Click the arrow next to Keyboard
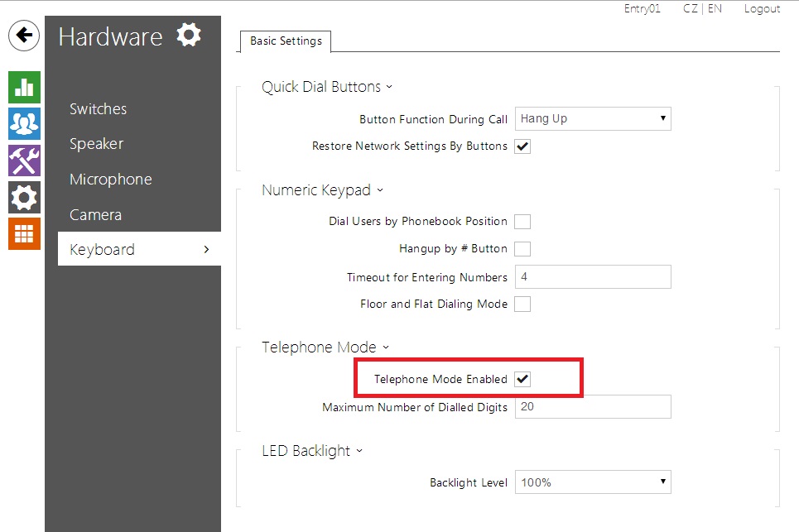Viewport: 799px width, 532px height. [x=206, y=250]
